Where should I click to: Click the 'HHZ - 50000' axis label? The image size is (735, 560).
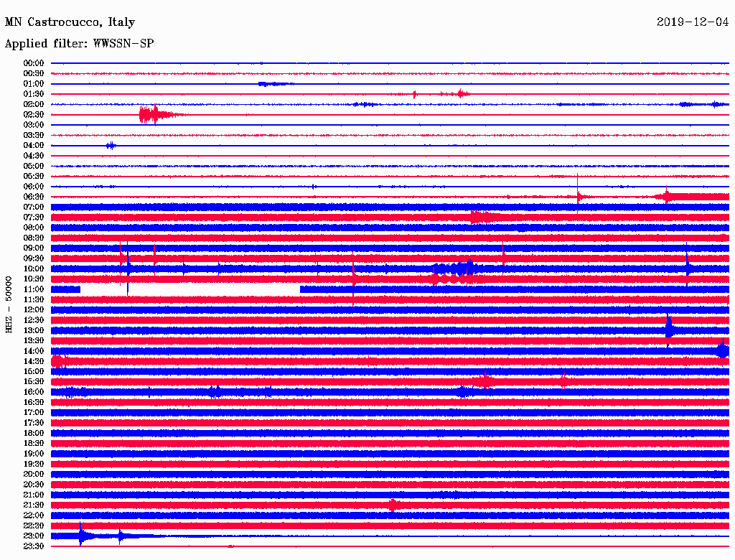9,305
